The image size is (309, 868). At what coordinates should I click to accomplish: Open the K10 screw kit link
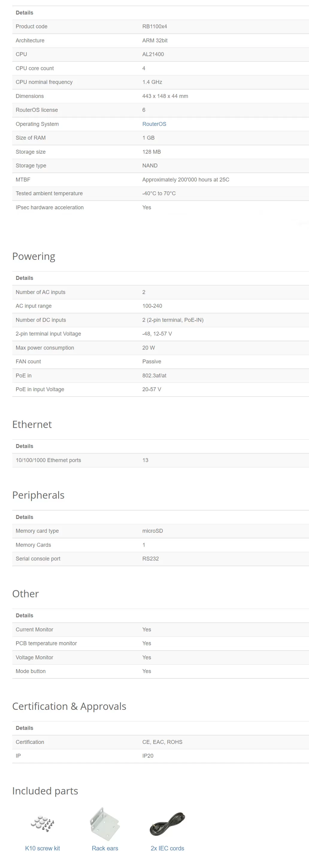(43, 848)
